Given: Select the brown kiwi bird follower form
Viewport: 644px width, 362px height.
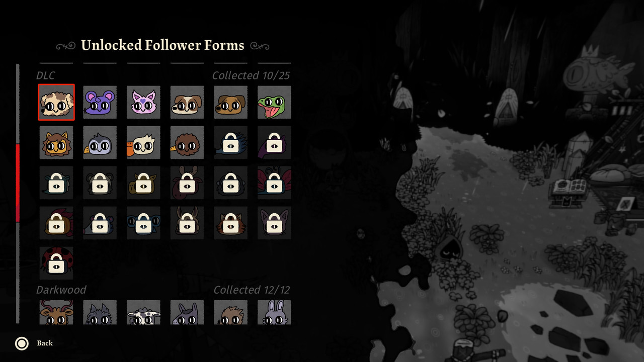Looking at the screenshot, I should 187,142.
